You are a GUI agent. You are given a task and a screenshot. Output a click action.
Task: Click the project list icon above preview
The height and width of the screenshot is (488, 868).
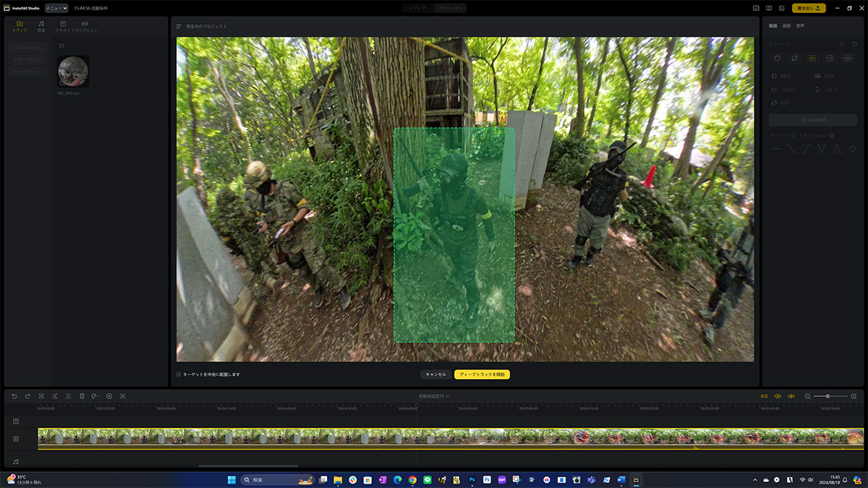(179, 26)
